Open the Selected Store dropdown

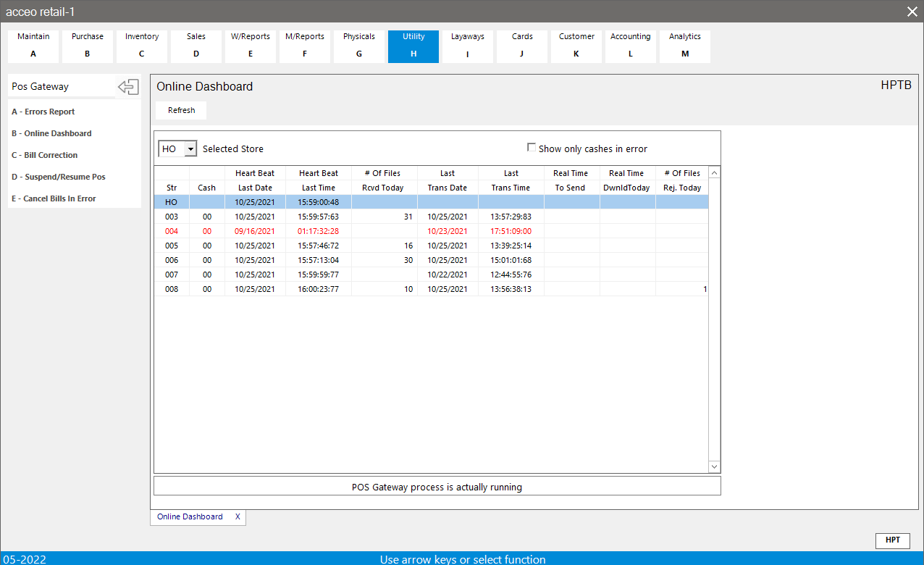pos(190,148)
